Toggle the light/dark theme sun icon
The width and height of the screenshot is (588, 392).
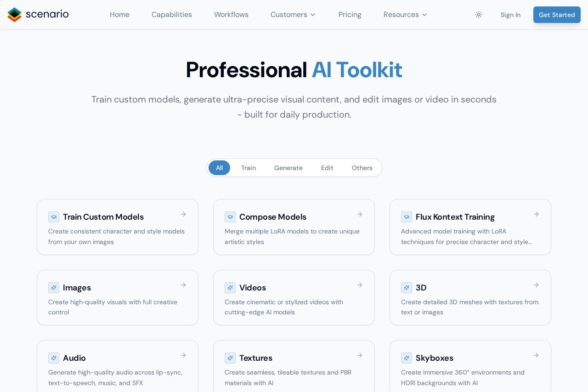point(479,15)
